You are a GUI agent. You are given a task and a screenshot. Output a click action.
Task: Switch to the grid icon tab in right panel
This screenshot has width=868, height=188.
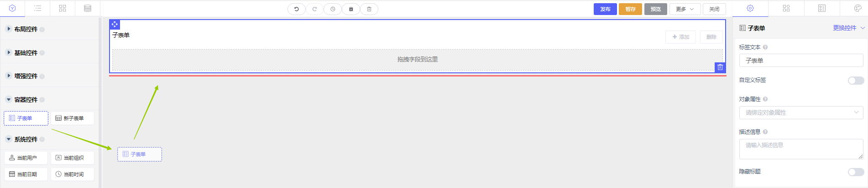[x=786, y=8]
